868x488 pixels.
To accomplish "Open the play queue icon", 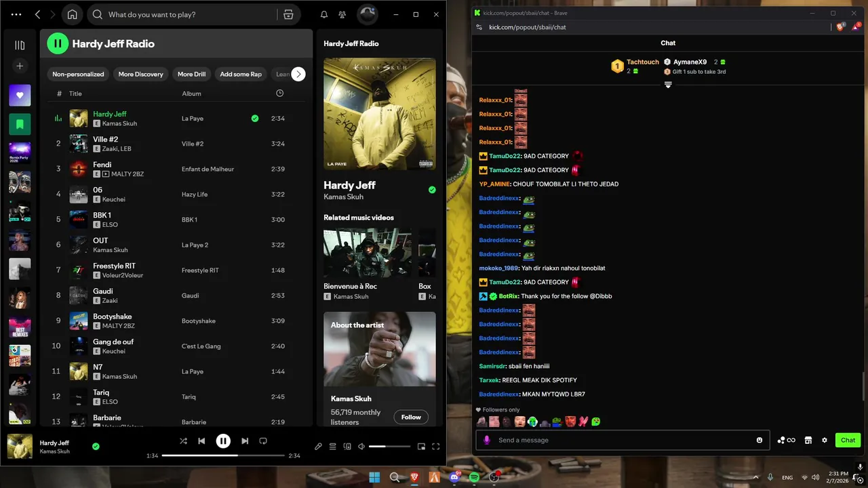I will (x=332, y=446).
